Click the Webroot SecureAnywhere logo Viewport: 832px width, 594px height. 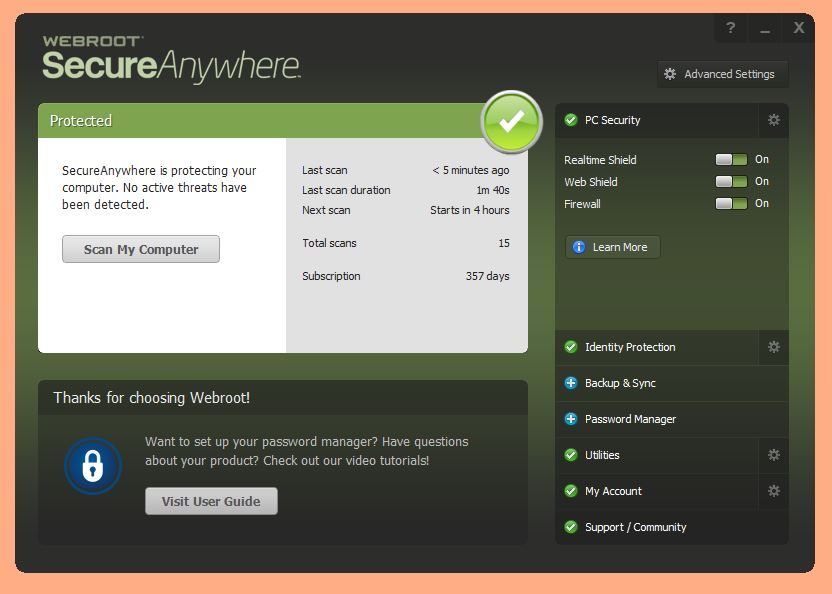pos(171,58)
